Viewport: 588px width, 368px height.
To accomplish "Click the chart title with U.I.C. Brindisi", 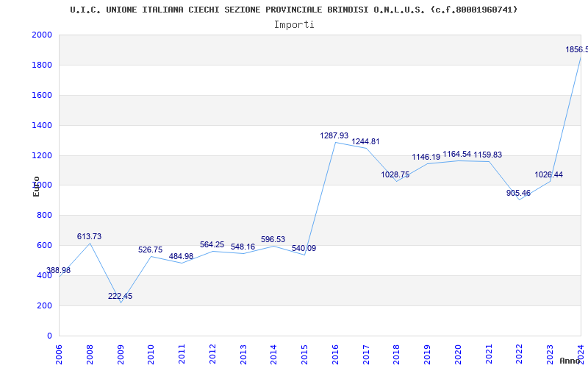I will coord(293,10).
